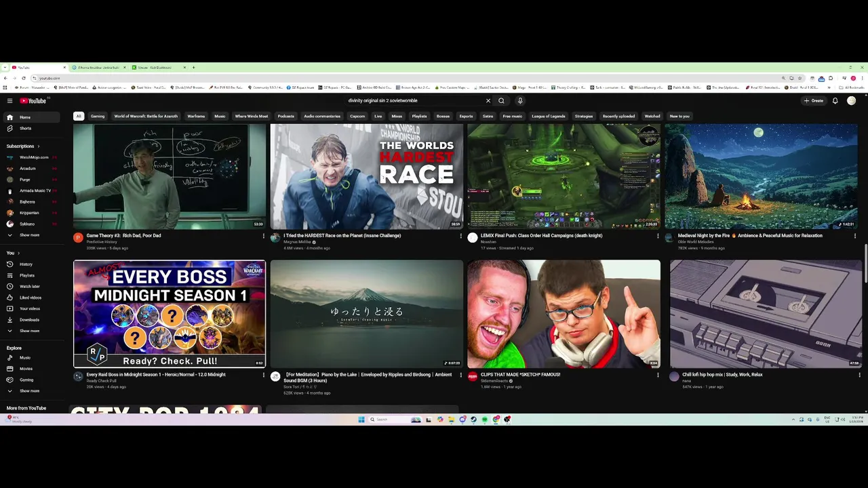Select League of Legends filter chip
This screenshot has height=488, width=868.
[x=549, y=116]
